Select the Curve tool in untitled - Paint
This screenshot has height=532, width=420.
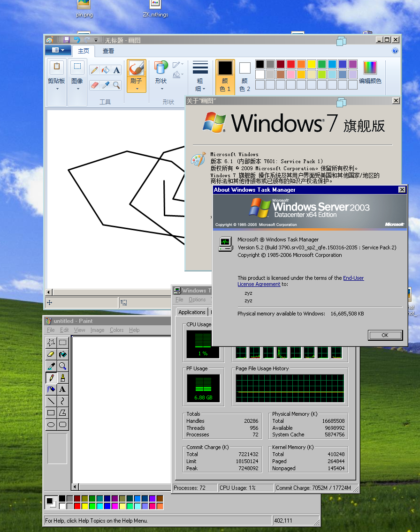click(x=62, y=401)
